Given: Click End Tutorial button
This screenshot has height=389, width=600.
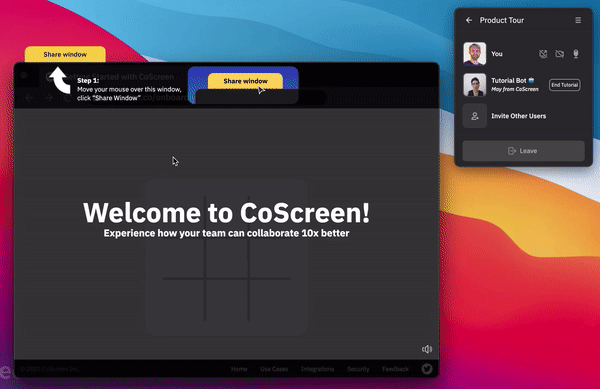Looking at the screenshot, I should [564, 85].
